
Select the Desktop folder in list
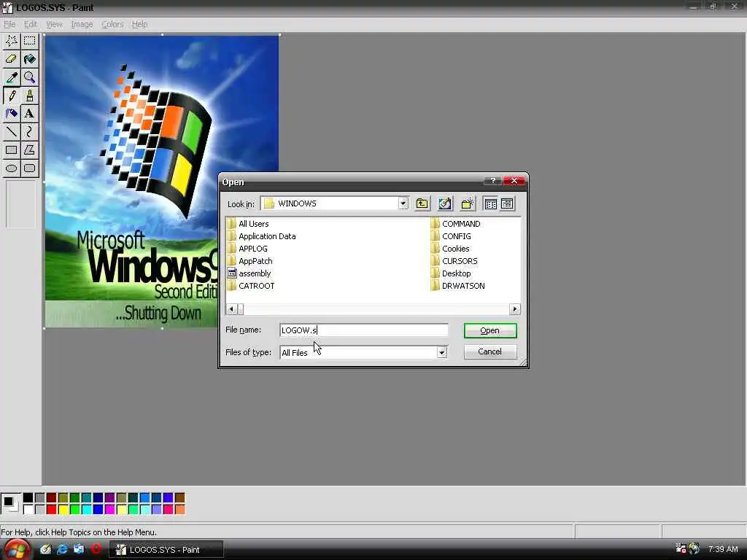point(451,273)
